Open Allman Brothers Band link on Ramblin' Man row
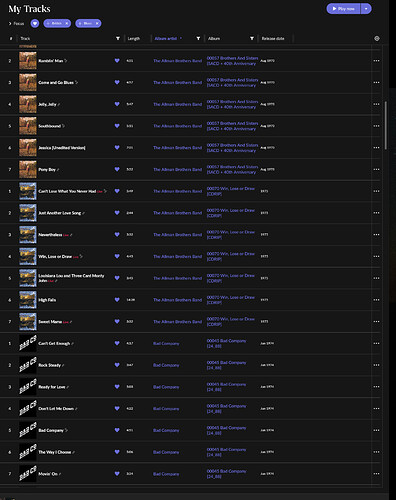The width and height of the screenshot is (396, 500). (177, 61)
